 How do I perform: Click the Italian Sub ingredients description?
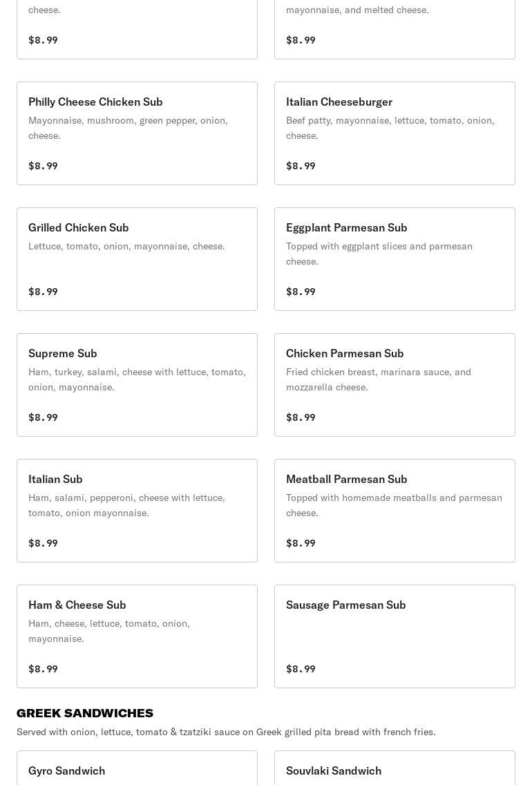point(126,505)
